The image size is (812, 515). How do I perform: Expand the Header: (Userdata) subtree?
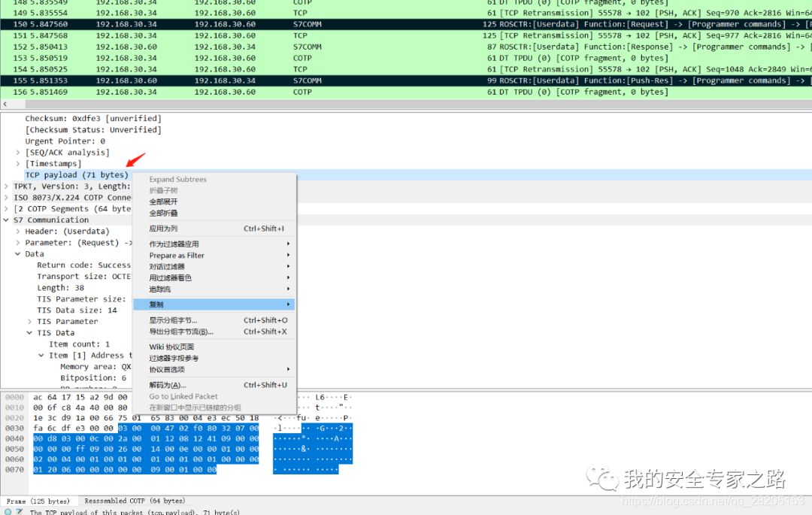[18, 232]
